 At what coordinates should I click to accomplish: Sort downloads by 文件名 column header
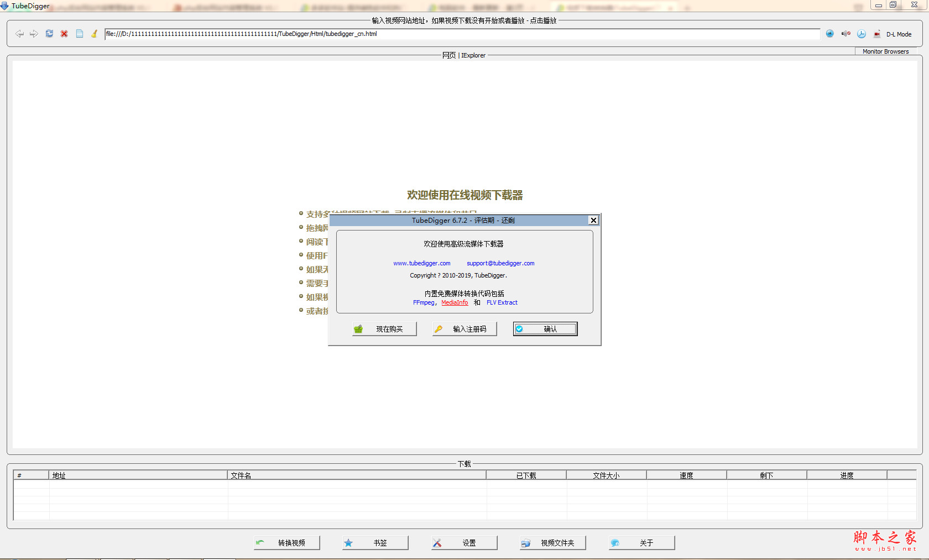click(357, 475)
